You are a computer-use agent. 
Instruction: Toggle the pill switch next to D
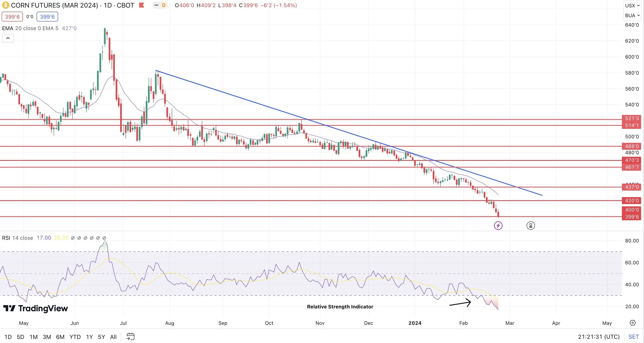coord(156,5)
